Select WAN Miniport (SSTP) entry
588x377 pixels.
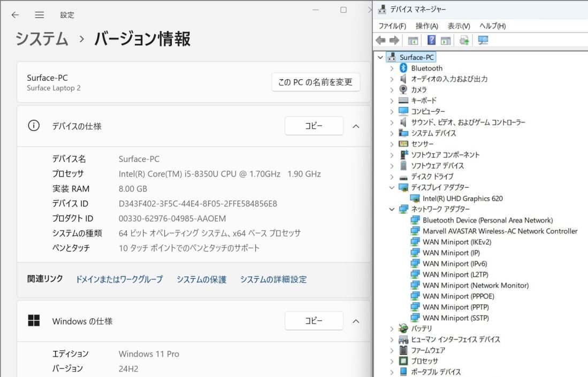tap(456, 318)
